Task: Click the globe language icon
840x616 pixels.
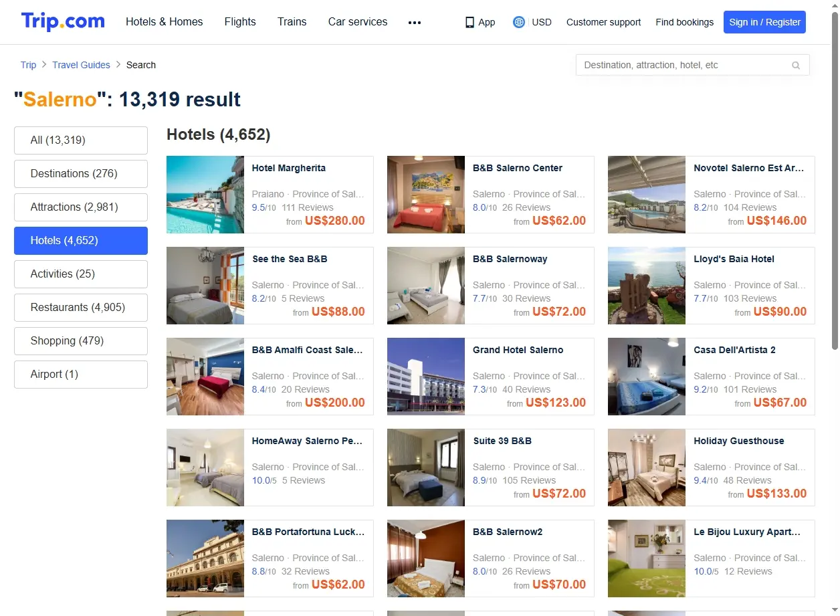Action: click(x=519, y=22)
